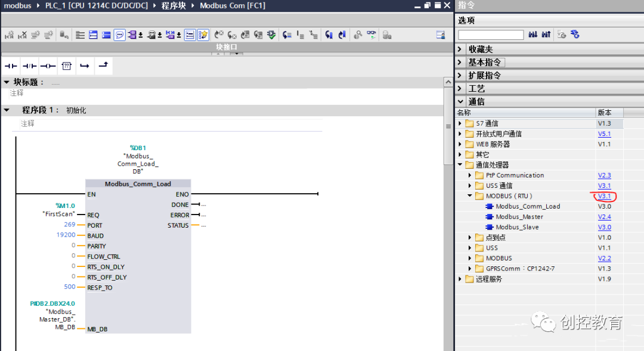Click sort descending icon in instructions options
Viewport: 644px width, 351px height.
[x=532, y=35]
